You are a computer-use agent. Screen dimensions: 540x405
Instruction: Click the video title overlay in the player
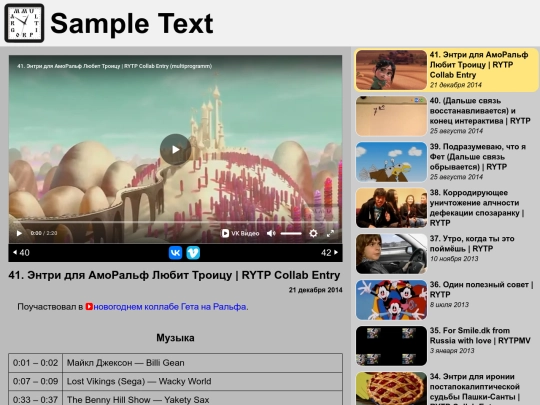coord(114,66)
